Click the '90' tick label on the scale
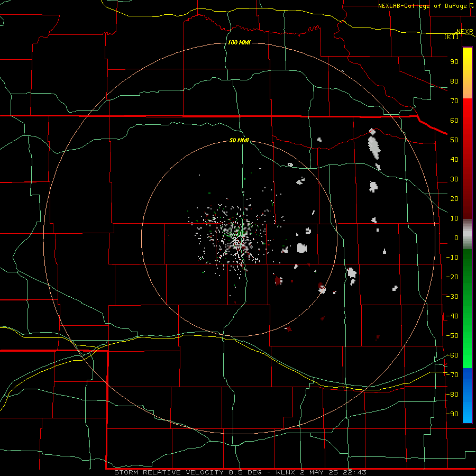Viewport: 476px width, 476px height. (x=454, y=62)
